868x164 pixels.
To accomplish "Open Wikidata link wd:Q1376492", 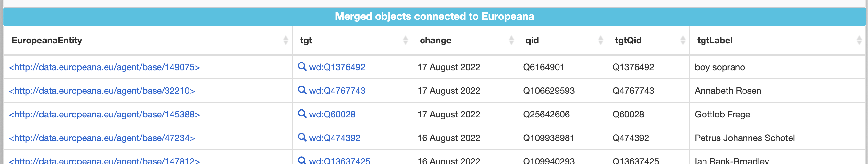I will (337, 67).
